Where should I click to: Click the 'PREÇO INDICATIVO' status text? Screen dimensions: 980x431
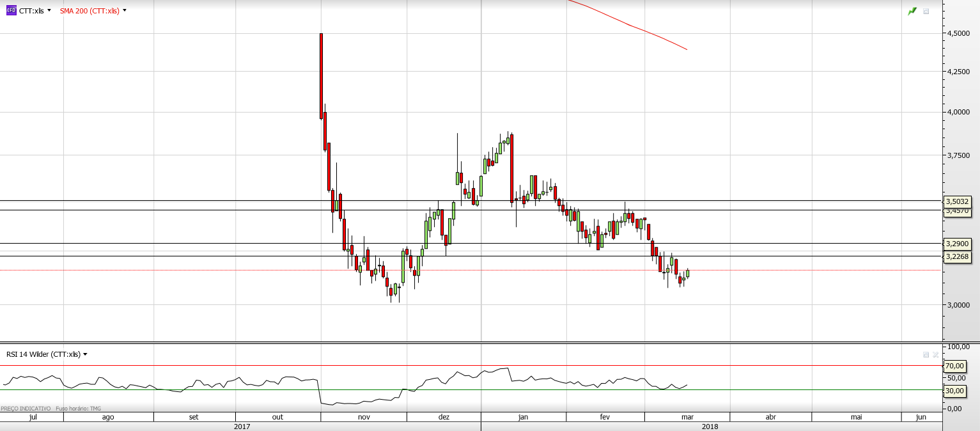click(26, 408)
